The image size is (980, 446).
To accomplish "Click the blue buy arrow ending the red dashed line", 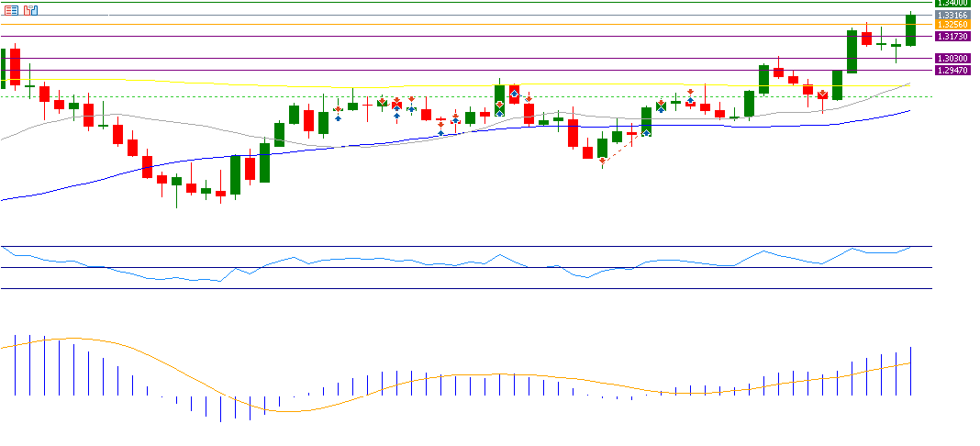I will click(646, 132).
